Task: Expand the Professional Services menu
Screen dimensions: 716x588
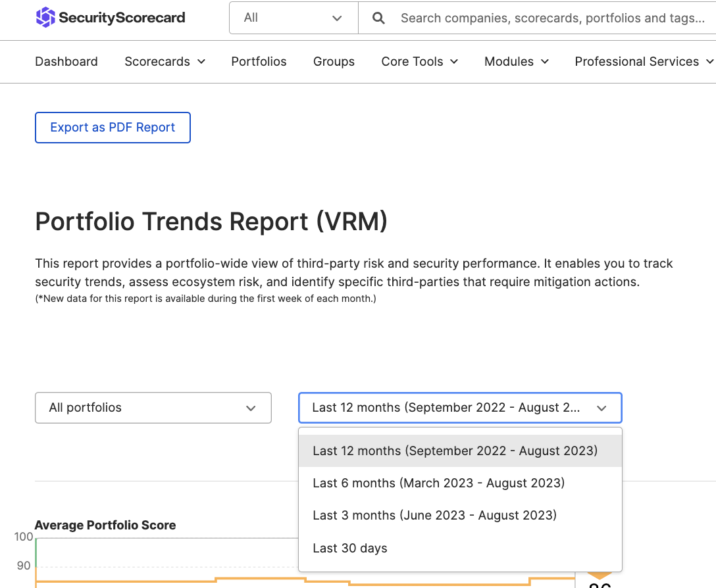Action: pyautogui.click(x=644, y=62)
